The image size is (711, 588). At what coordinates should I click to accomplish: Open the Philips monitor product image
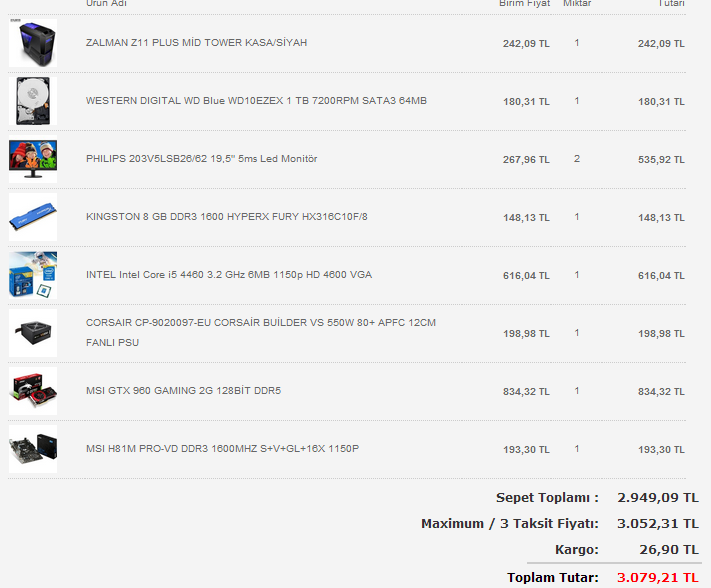[x=33, y=159]
